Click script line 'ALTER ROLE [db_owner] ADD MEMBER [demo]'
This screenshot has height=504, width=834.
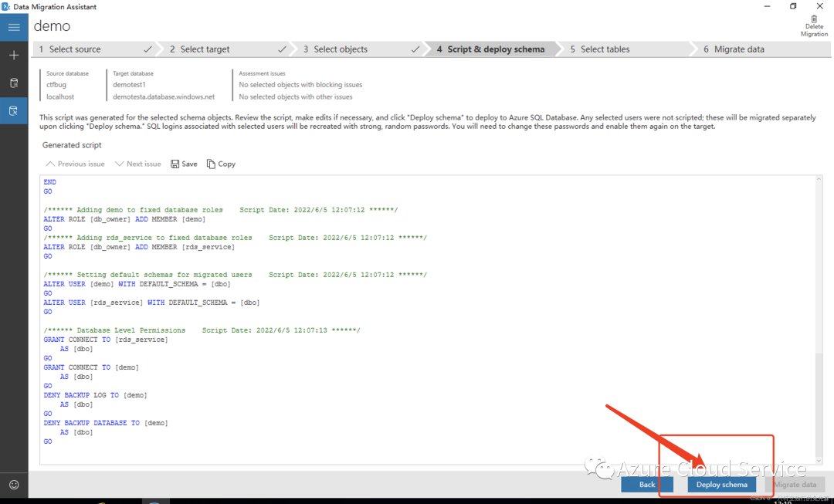(x=124, y=219)
